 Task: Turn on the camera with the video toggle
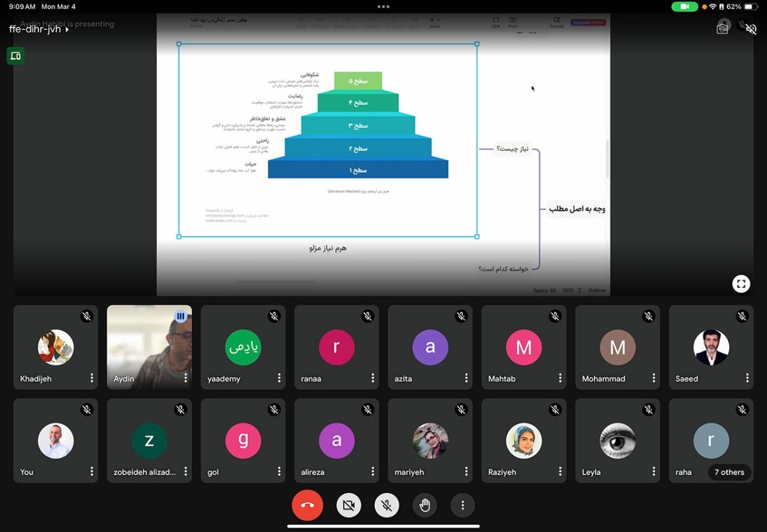(x=348, y=506)
